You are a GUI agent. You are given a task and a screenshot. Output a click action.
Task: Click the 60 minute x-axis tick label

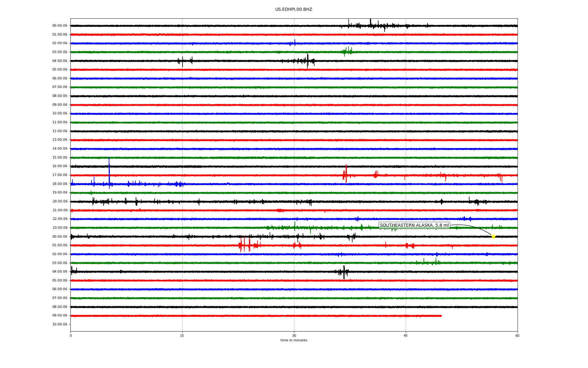tap(517, 335)
